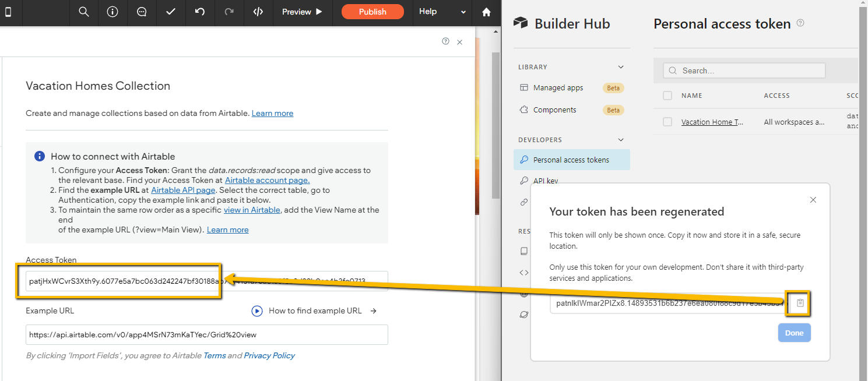Check the Vacation Home token row checkbox
The height and width of the screenshot is (381, 868).
[x=667, y=122]
